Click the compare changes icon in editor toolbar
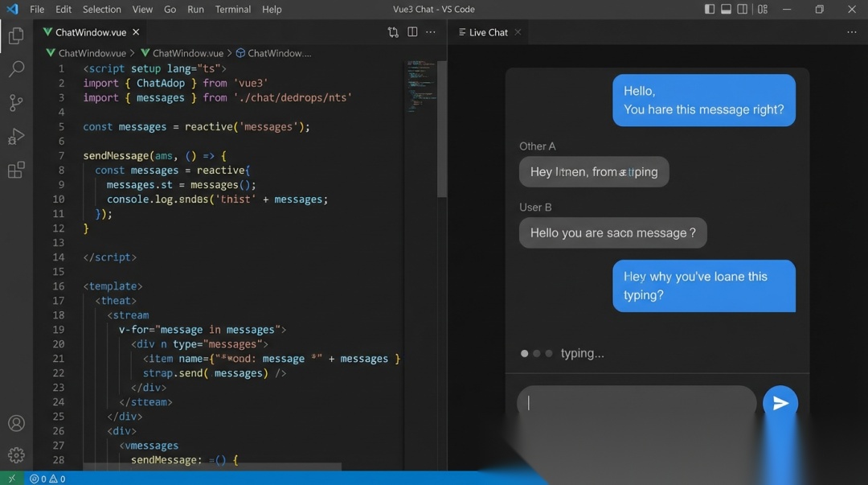This screenshot has width=868, height=485. tap(393, 32)
